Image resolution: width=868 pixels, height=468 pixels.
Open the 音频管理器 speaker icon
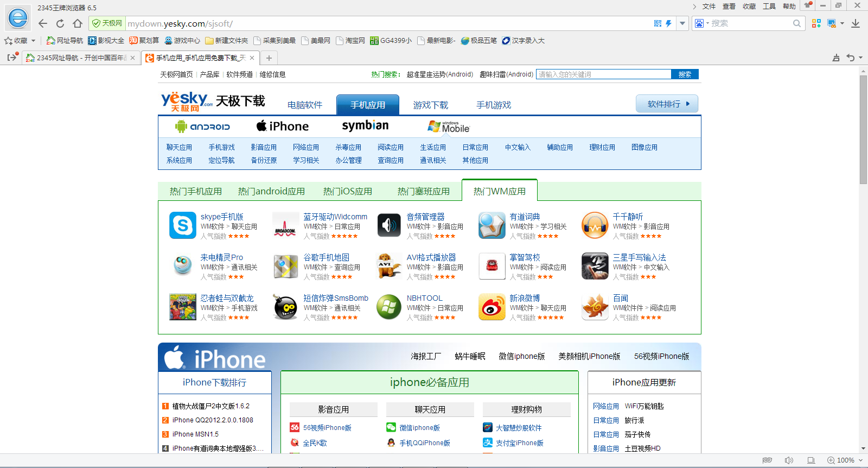coord(389,225)
